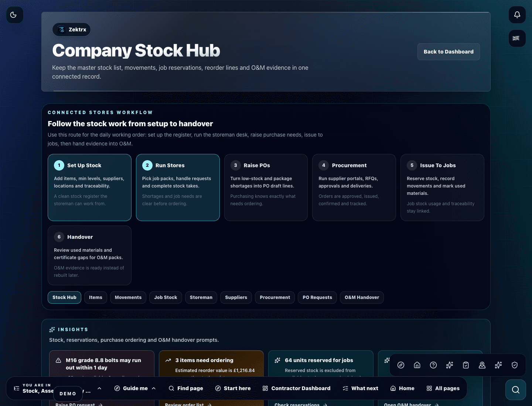
Task: Switch to the O&M Handover tab
Action: [x=362, y=297]
